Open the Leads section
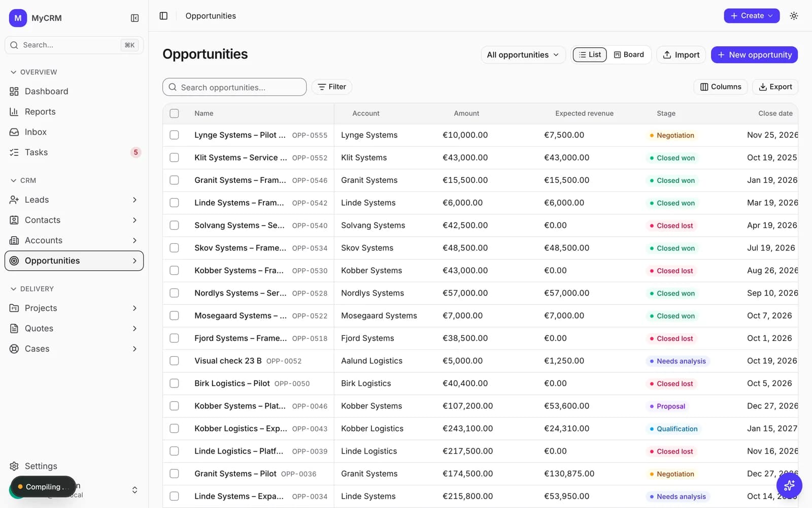812x508 pixels. pyautogui.click(x=74, y=200)
